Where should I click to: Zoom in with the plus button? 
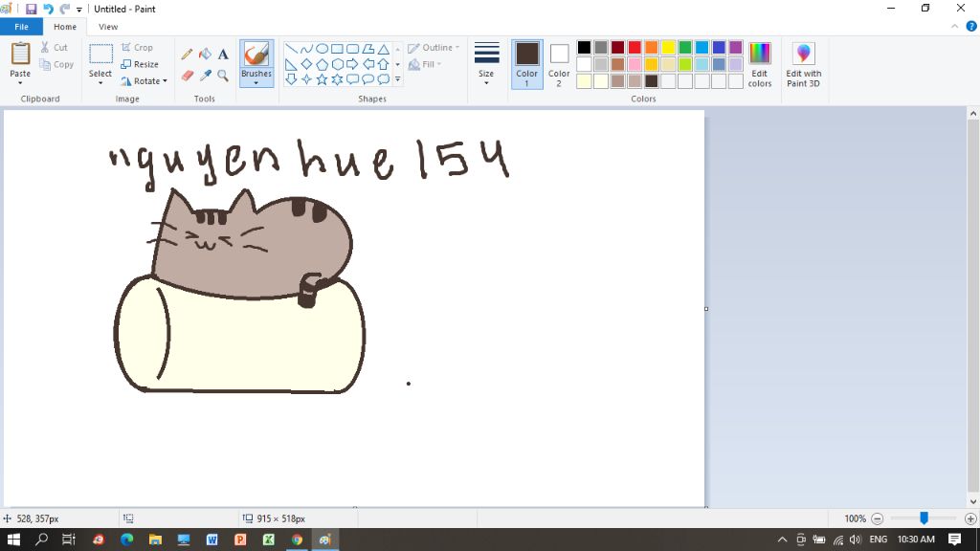click(x=970, y=518)
